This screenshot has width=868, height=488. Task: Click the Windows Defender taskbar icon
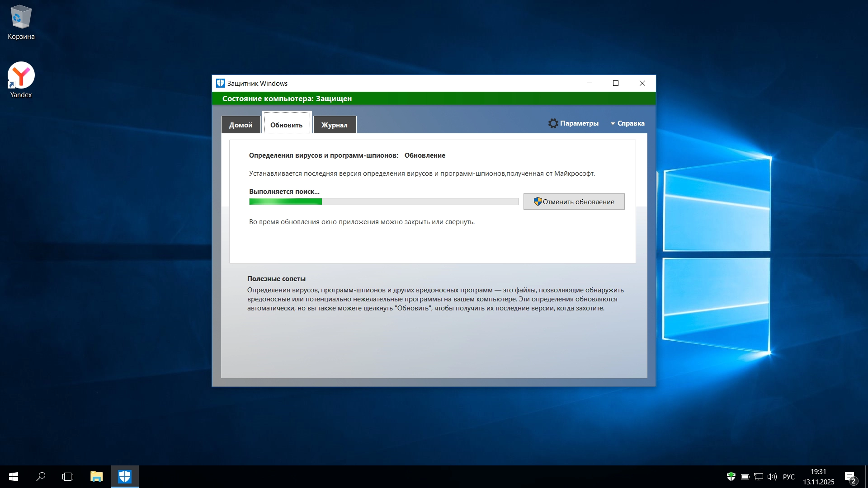(x=125, y=477)
